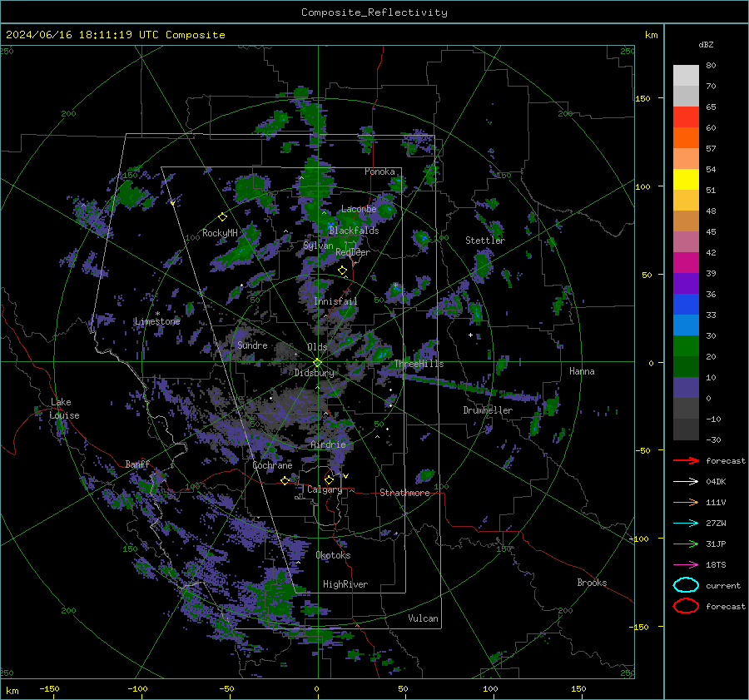Click the Lake Louise label
The image size is (749, 700).
tap(64, 409)
